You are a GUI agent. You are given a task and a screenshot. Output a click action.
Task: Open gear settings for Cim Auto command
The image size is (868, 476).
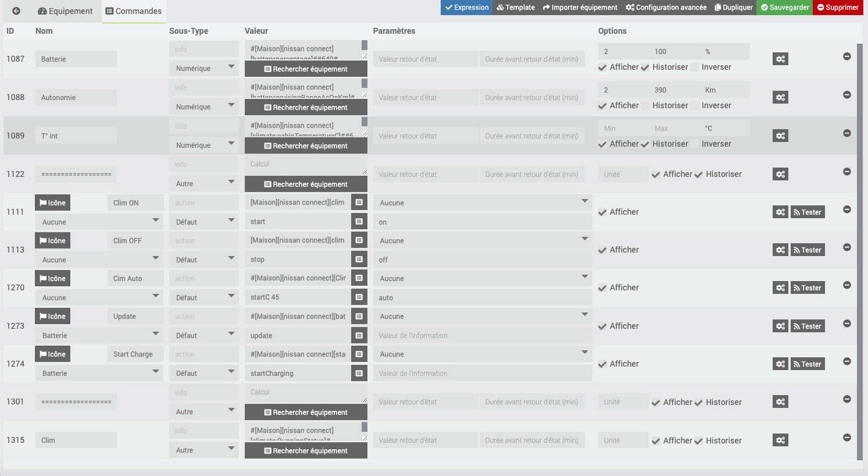coord(780,288)
